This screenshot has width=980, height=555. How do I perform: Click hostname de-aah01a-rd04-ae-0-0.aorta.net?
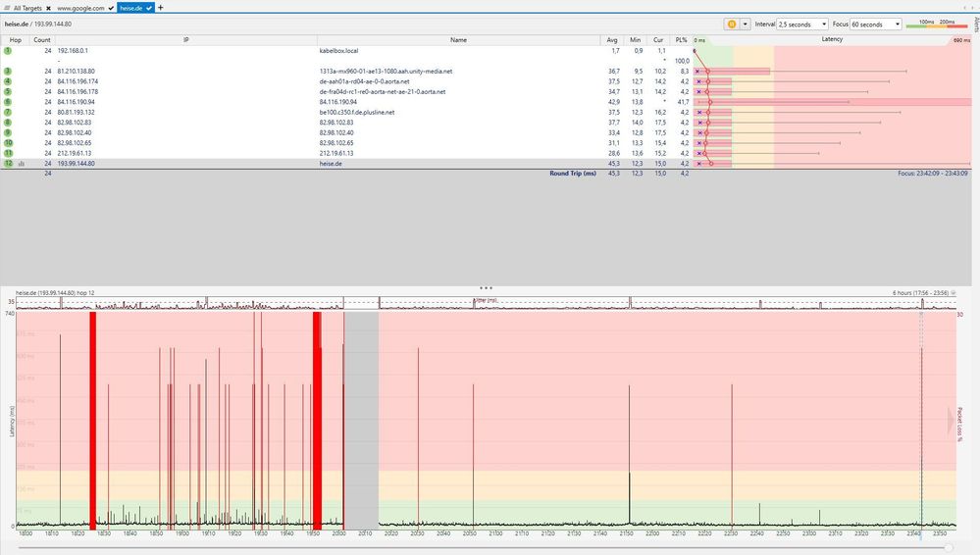364,81
